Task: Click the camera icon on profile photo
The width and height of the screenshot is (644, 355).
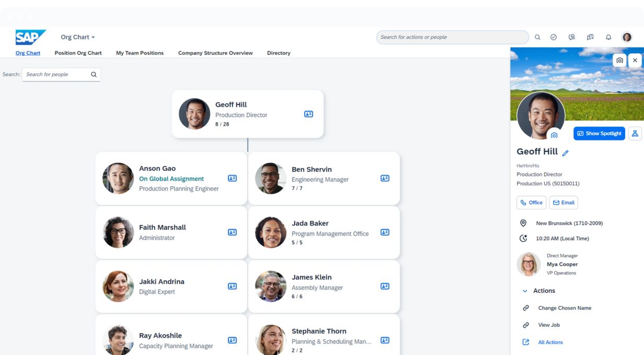Action: 554,135
